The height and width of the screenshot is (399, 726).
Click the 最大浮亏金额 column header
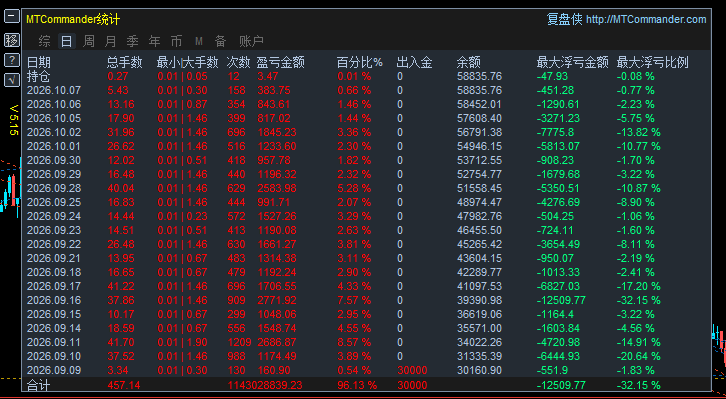click(x=572, y=62)
